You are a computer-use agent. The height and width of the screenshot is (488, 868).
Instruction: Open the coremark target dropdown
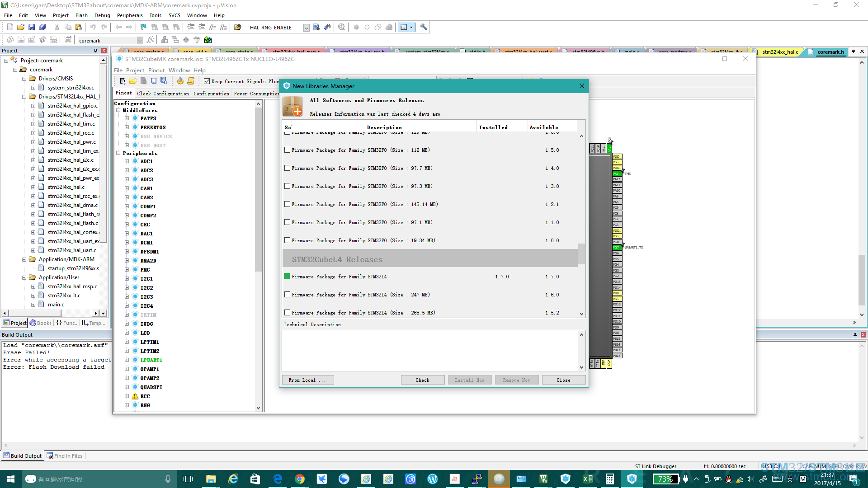coord(140,41)
